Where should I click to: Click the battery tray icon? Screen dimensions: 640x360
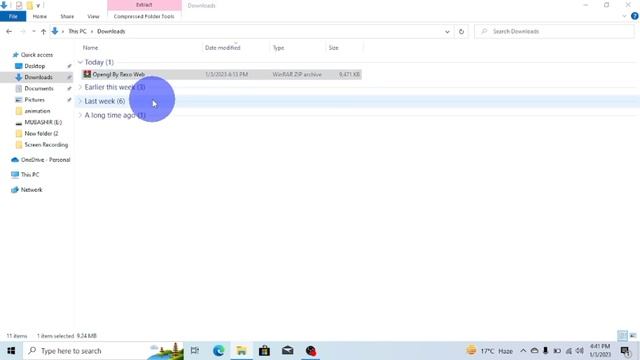tap(557, 351)
